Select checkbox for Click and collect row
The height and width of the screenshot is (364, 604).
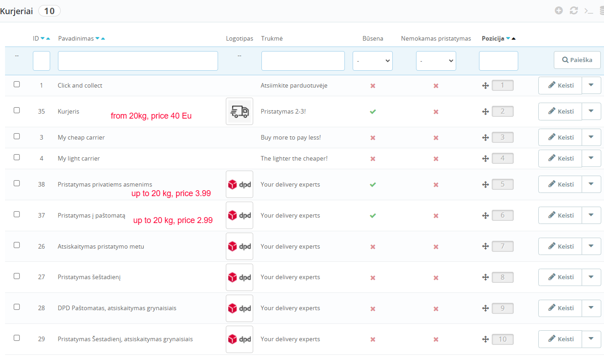17,84
